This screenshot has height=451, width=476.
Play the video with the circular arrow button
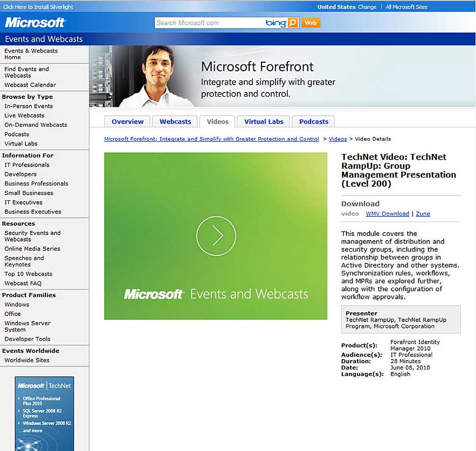point(216,236)
